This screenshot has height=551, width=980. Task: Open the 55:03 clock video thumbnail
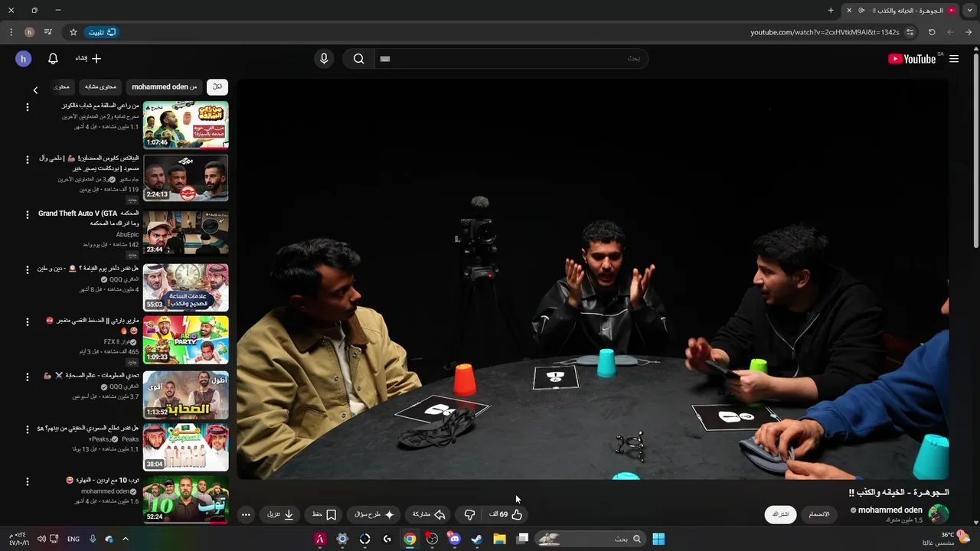click(x=185, y=286)
